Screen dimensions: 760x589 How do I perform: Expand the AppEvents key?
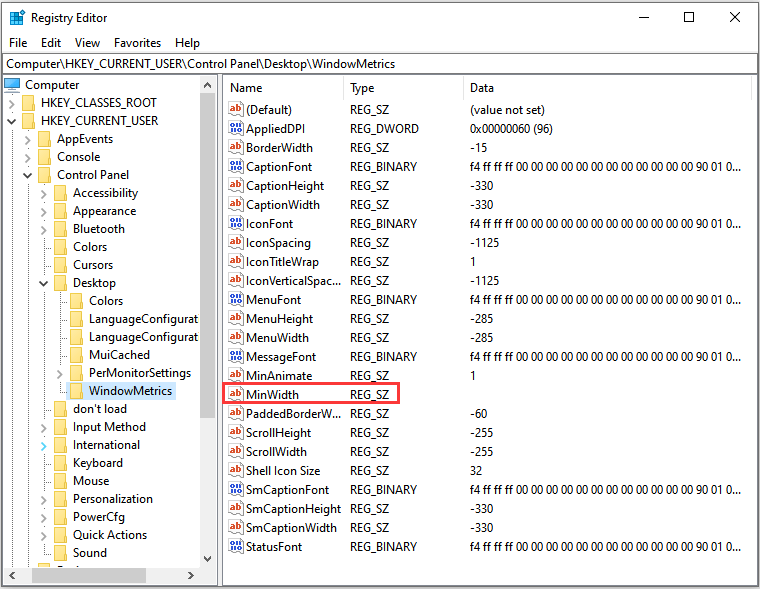coord(28,140)
